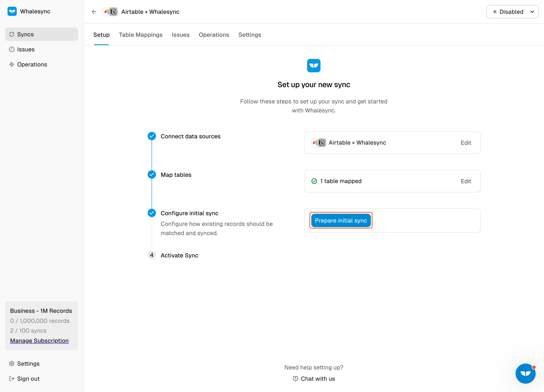Click the Prepare initial sync button
The width and height of the screenshot is (544, 392).
coord(341,220)
